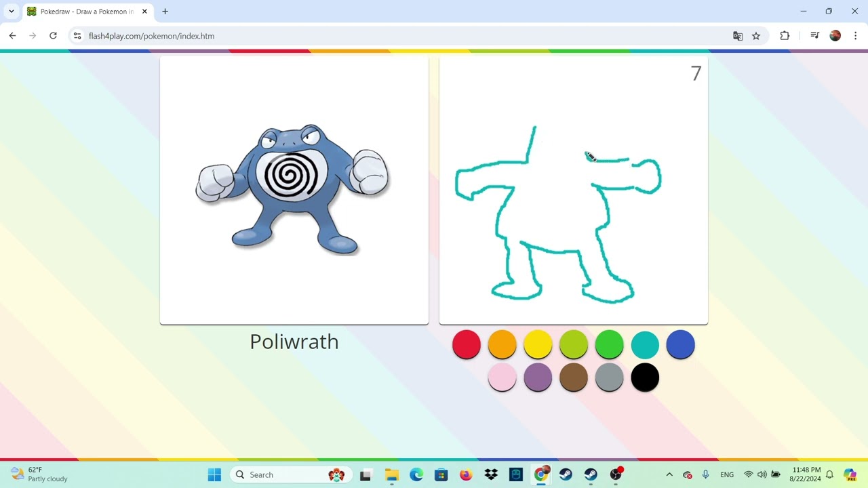The image size is (868, 488).
Task: Open the clock showing 11:48 PM
Action: pyautogui.click(x=806, y=474)
